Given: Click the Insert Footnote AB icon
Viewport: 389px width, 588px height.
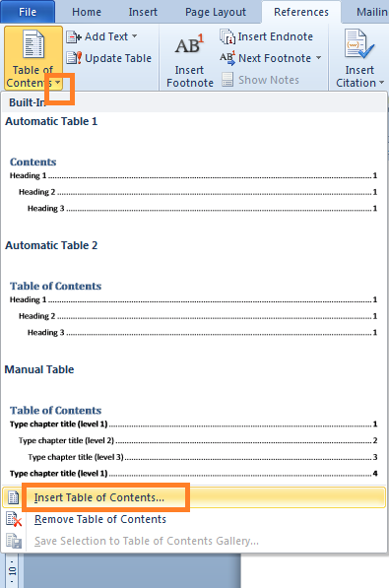Looking at the screenshot, I should click(189, 44).
